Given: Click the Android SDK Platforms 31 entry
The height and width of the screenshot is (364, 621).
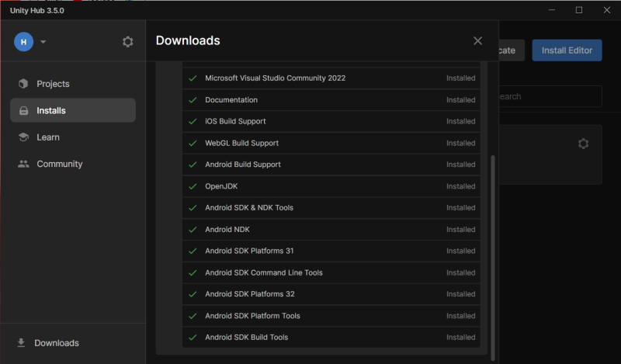Looking at the screenshot, I should tap(331, 251).
